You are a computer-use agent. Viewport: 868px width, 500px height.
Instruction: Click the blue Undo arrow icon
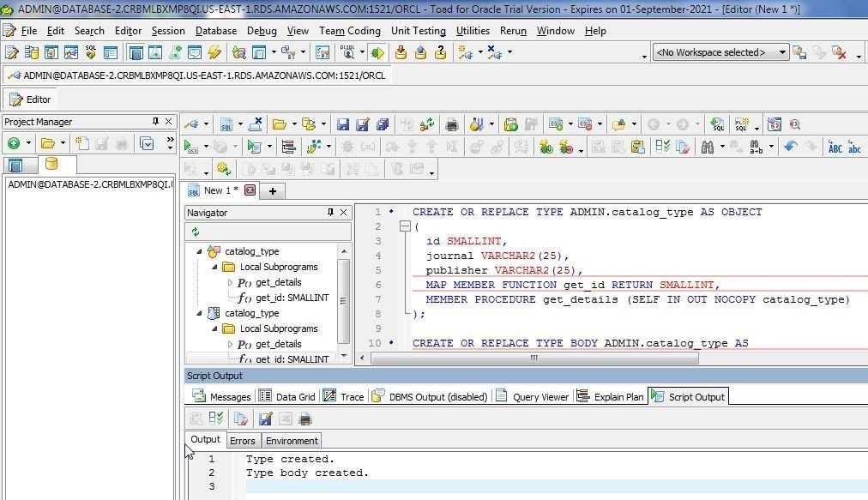(x=791, y=146)
